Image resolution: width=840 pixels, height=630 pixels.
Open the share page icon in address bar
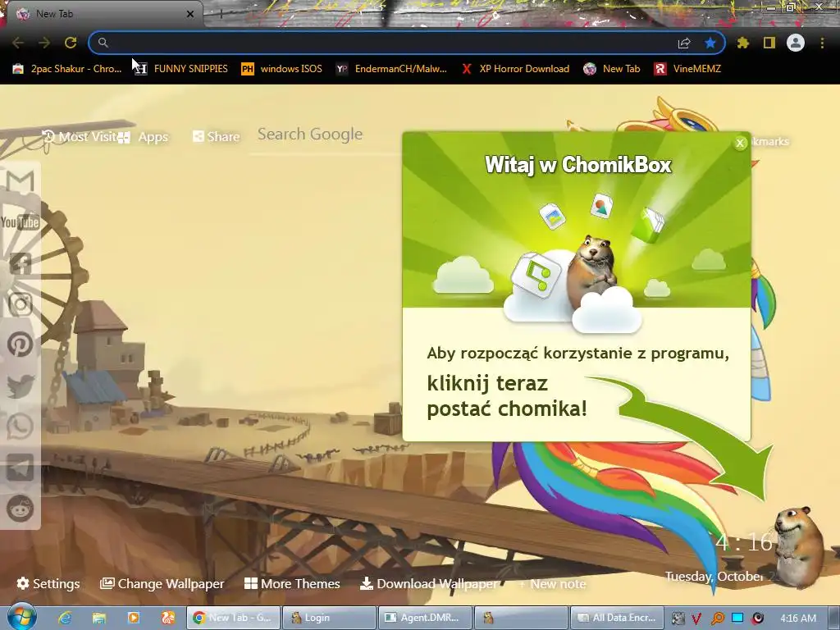point(684,43)
